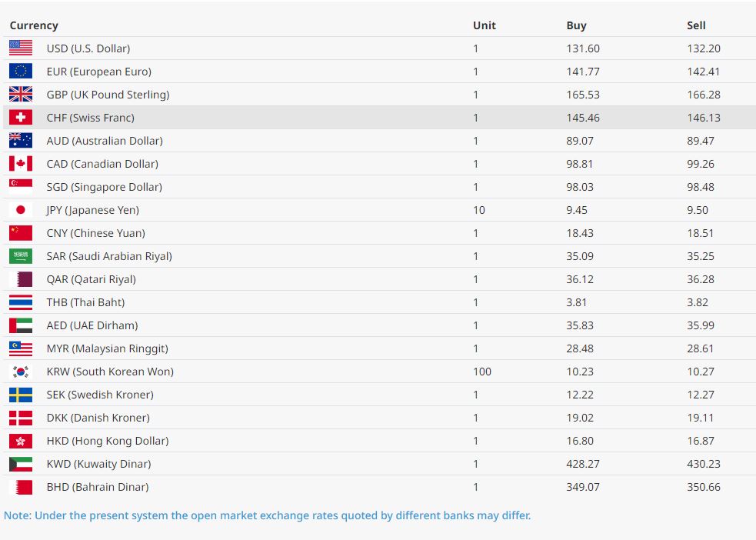
Task: Click the open market exchange rates note
Action: tap(267, 515)
